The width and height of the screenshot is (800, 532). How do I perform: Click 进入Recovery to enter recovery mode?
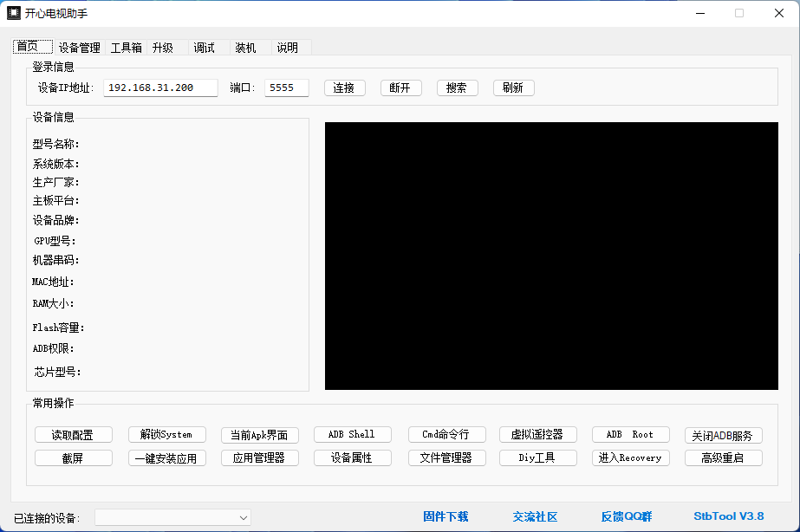pyautogui.click(x=630, y=457)
